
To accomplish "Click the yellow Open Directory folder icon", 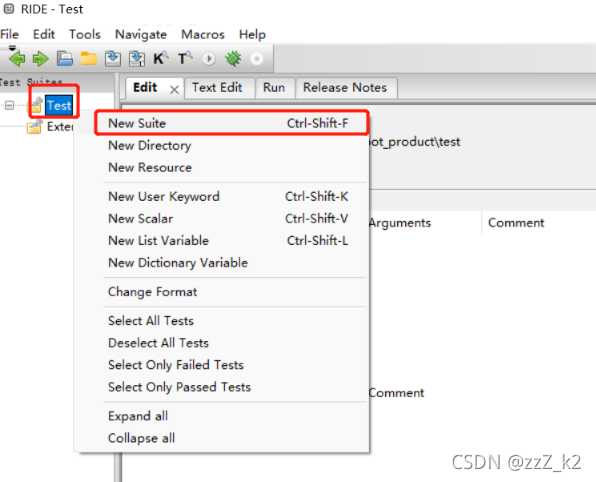I will [89, 59].
